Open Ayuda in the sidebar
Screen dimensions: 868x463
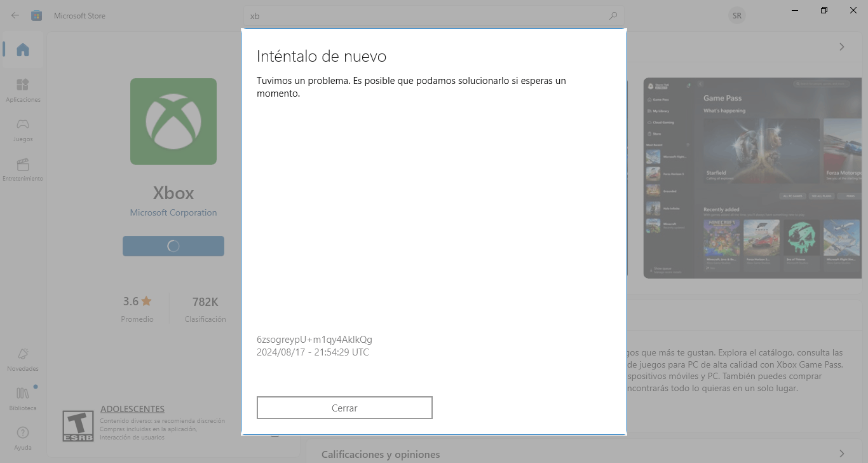[23, 438]
